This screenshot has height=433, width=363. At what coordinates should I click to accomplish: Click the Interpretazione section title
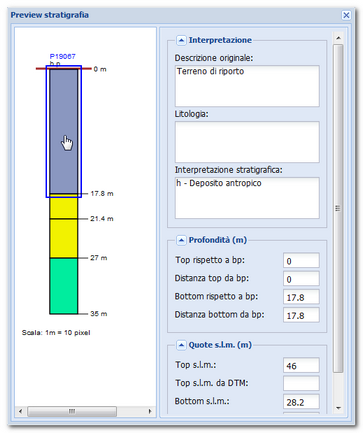[x=220, y=40]
